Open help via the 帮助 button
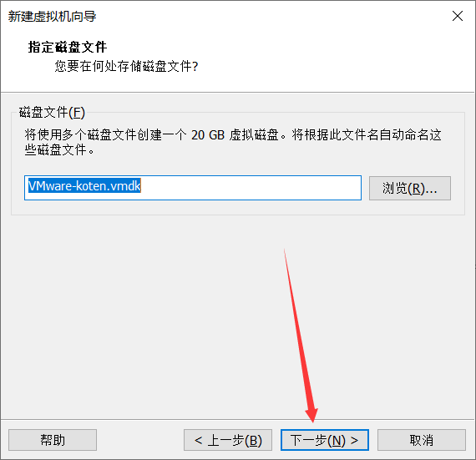The height and width of the screenshot is (460, 476). tap(53, 440)
